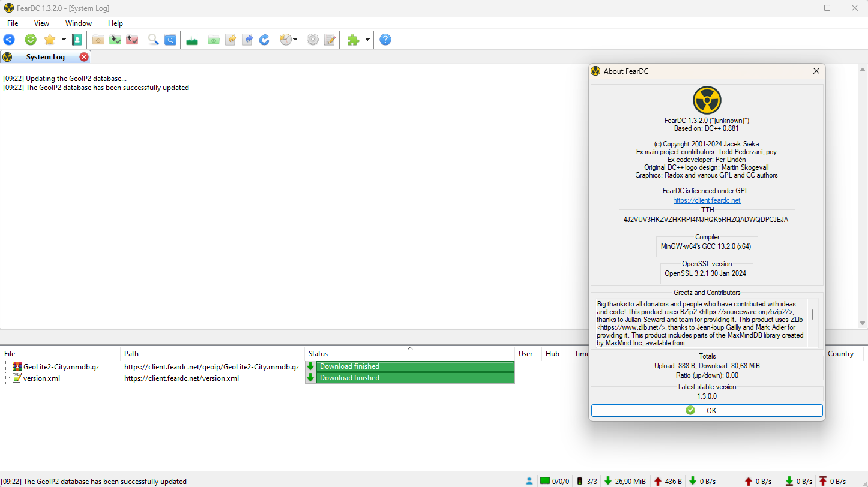Open the Notepad pencil icon

330,40
